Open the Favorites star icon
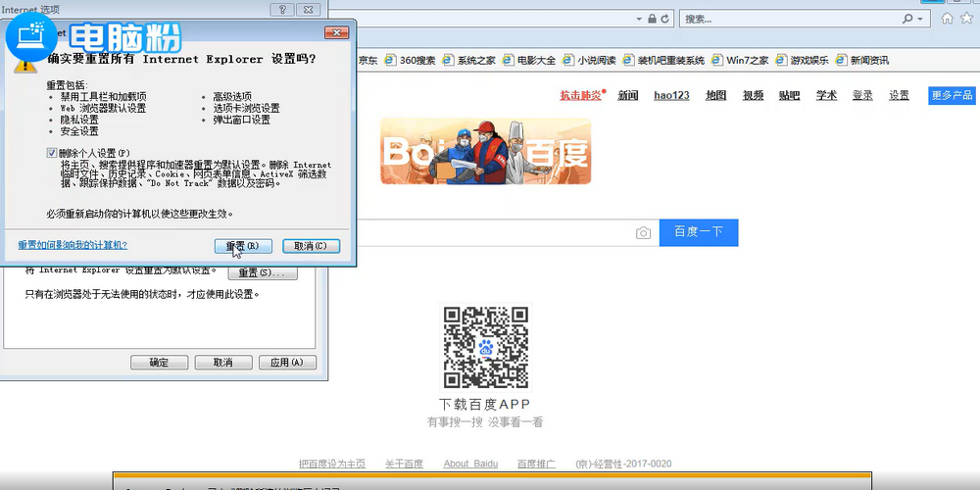This screenshot has height=490, width=980. coord(967,19)
